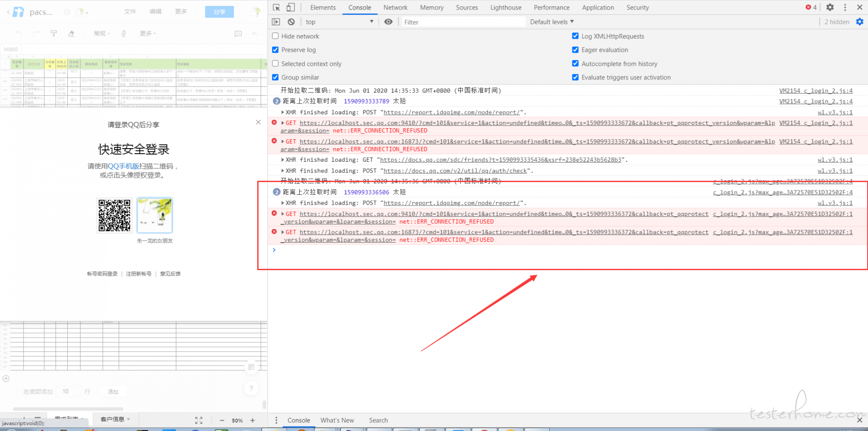Activate the inspect element picker icon
This screenshot has height=431, width=868.
click(277, 7)
